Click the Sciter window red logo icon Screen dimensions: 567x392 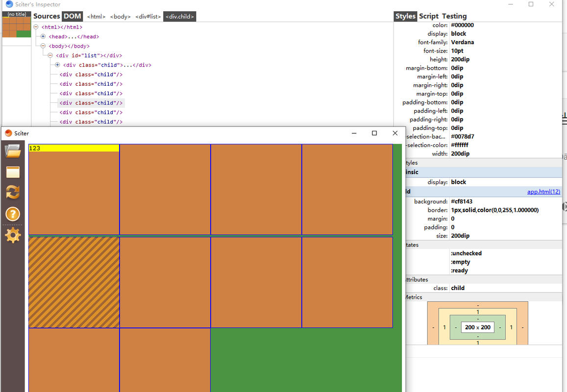pos(8,133)
